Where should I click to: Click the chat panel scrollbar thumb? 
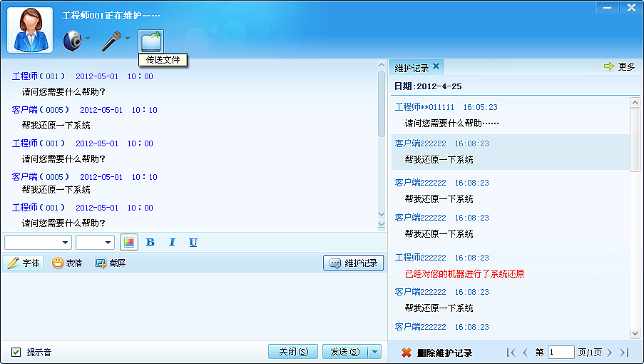point(381,104)
